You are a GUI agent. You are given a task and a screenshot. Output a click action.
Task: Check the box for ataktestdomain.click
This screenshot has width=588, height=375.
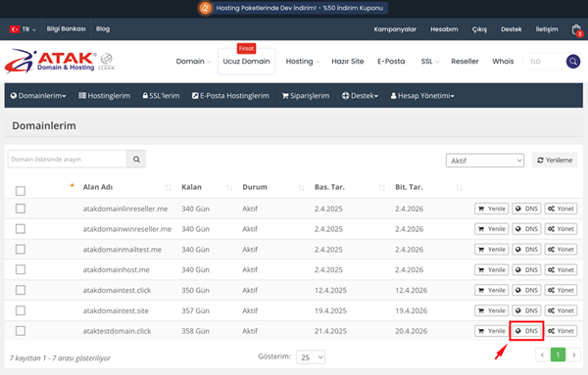[x=21, y=331]
